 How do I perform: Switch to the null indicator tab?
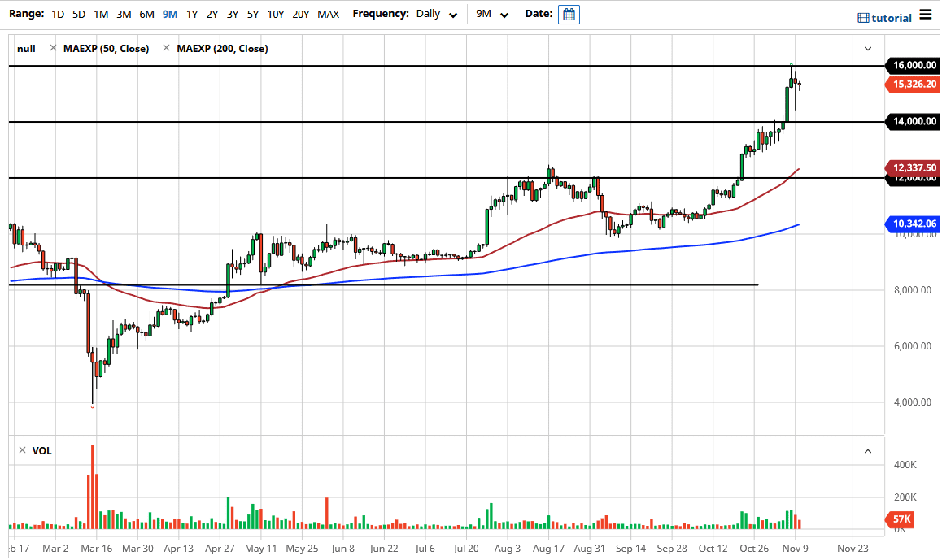click(x=26, y=48)
